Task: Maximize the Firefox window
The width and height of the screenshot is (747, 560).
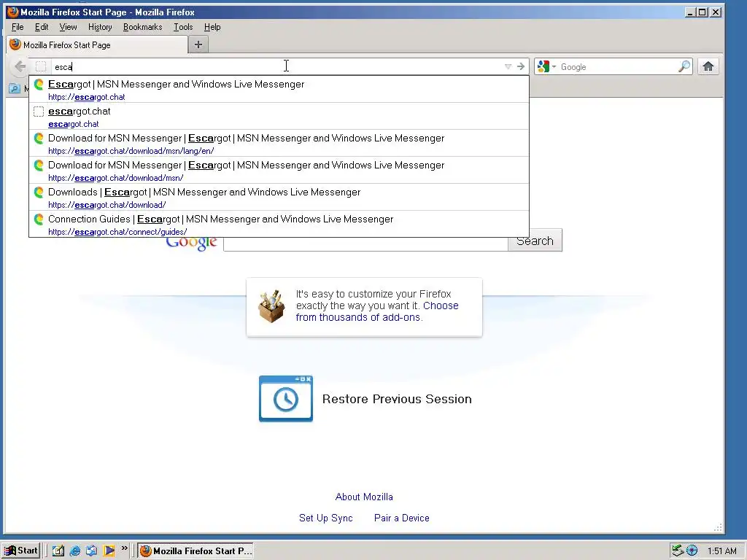Action: pyautogui.click(x=703, y=12)
